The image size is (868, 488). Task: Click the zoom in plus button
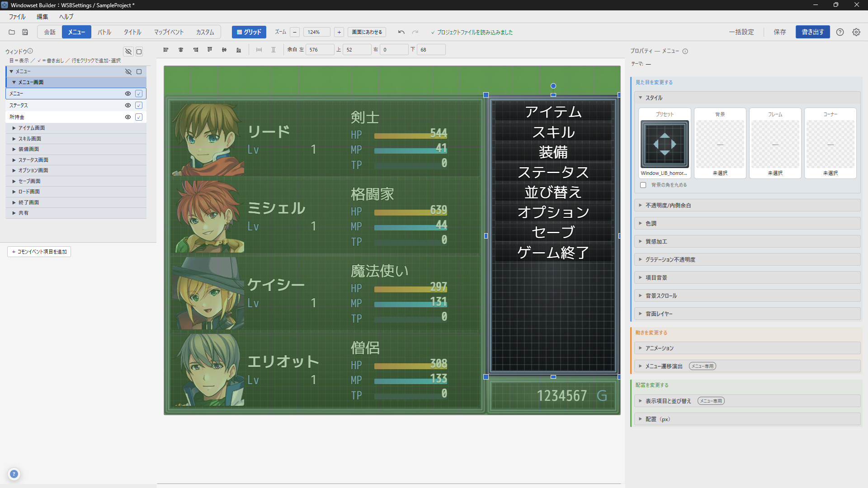coord(339,32)
